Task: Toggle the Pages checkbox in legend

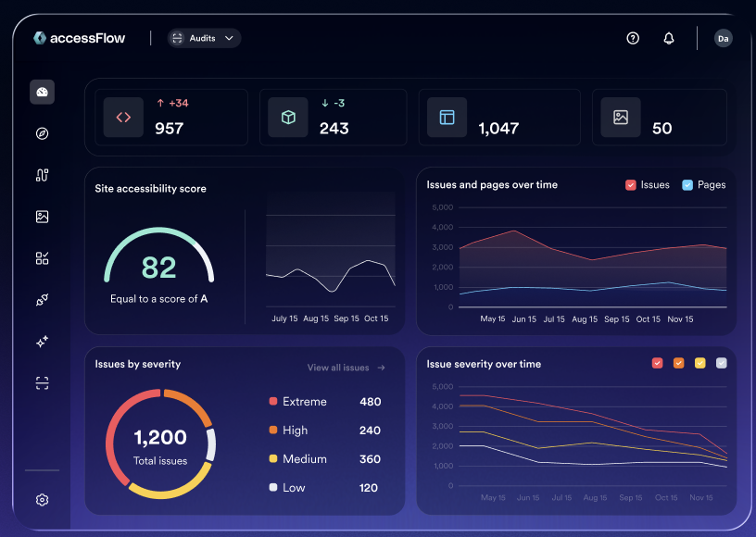Action: [687, 185]
